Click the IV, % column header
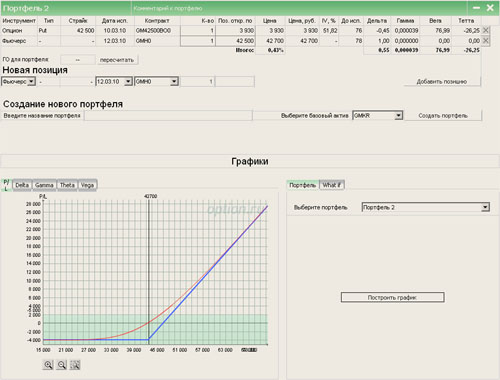The width and height of the screenshot is (500, 380). point(329,21)
